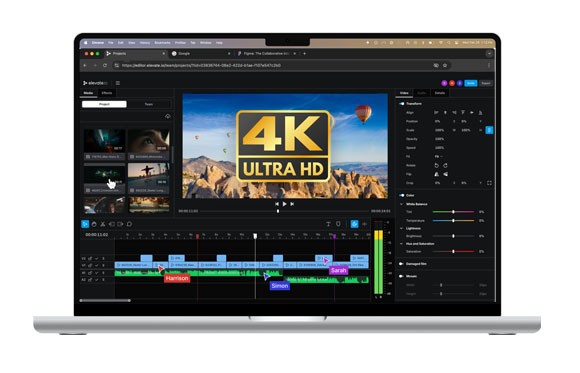Select the Project media source button

click(x=104, y=104)
